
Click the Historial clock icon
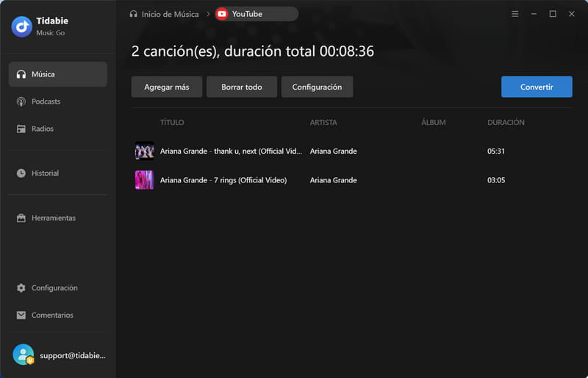(x=21, y=173)
